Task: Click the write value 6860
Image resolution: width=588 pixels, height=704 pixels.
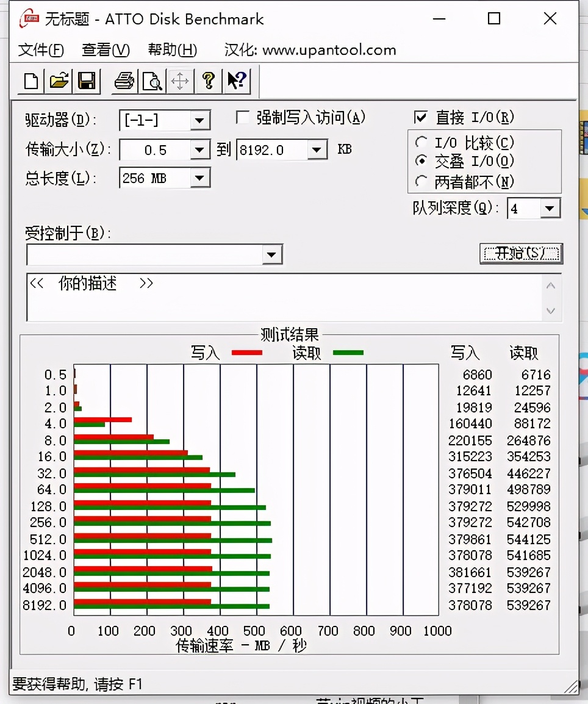Action: click(x=478, y=374)
